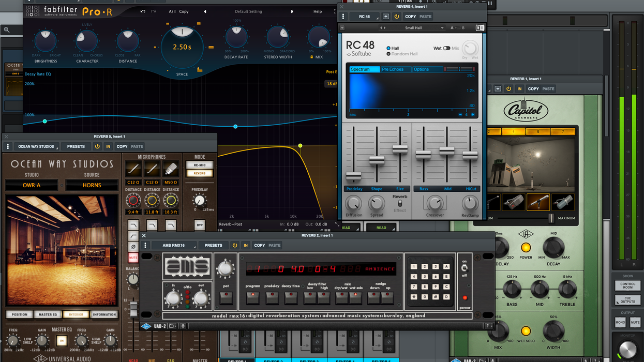Open the OCEAN WAY STUDIOS plugin selector dropdown

click(36, 146)
